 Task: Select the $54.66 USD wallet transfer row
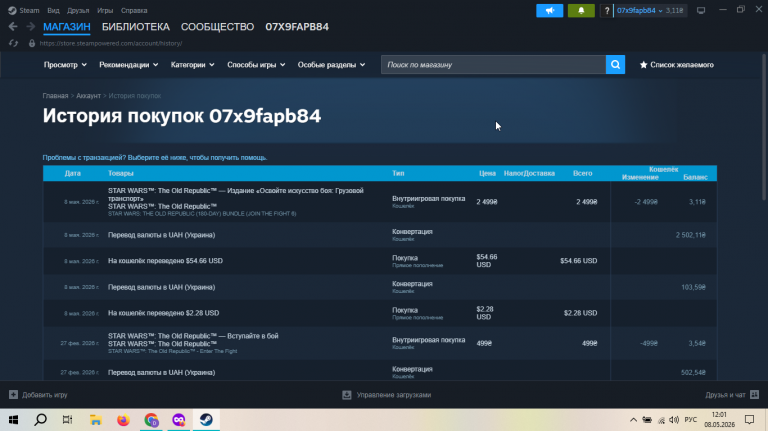pyautogui.click(x=380, y=261)
